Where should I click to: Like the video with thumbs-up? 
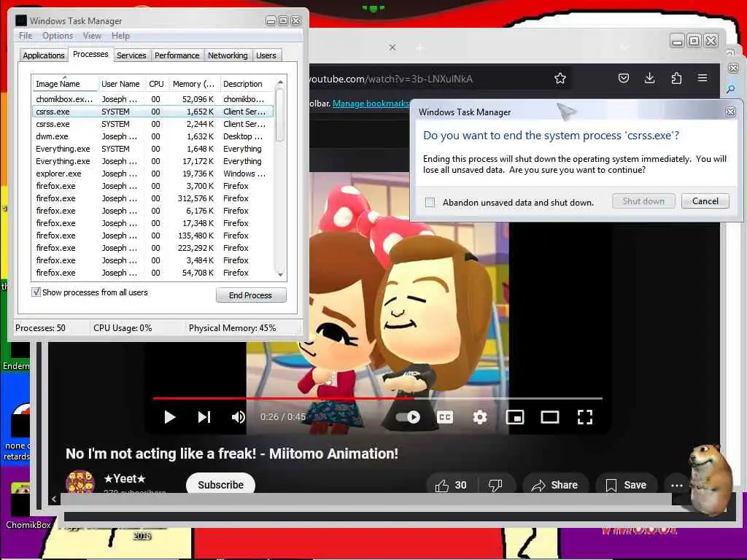click(450, 485)
